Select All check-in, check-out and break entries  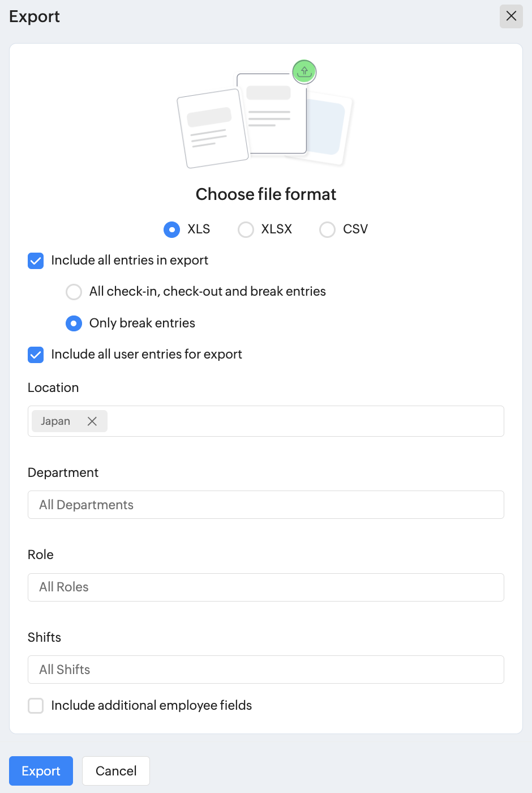click(74, 292)
